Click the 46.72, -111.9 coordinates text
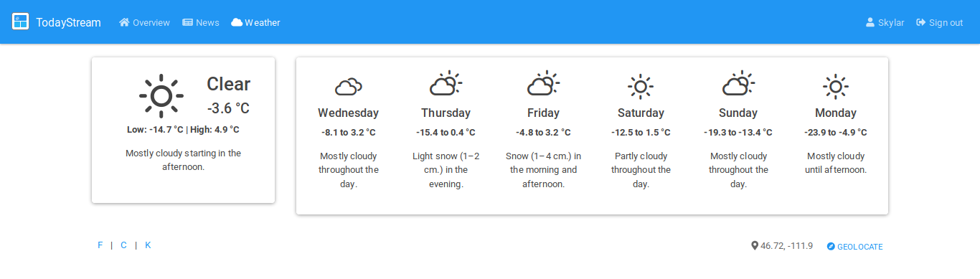 pyautogui.click(x=786, y=246)
